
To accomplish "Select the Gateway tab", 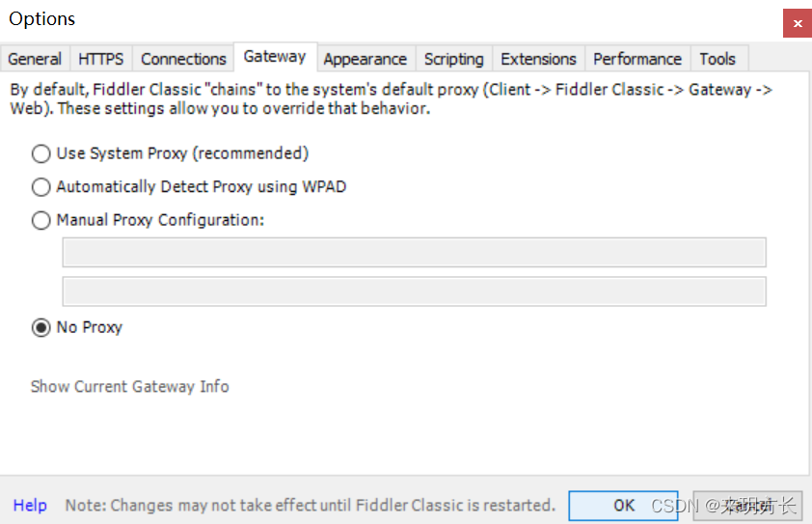I will click(x=275, y=57).
